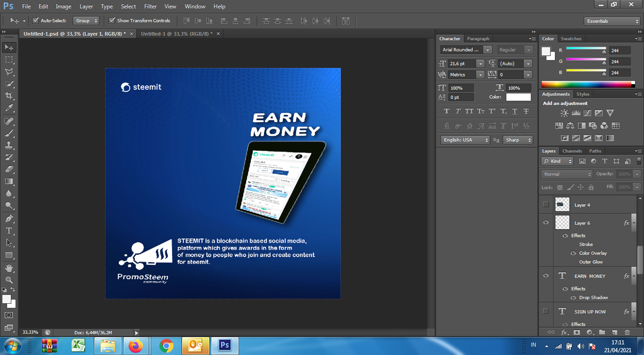This screenshot has width=644, height=355.
Task: Show the SIGN UP NOW layer
Action: pos(546,311)
